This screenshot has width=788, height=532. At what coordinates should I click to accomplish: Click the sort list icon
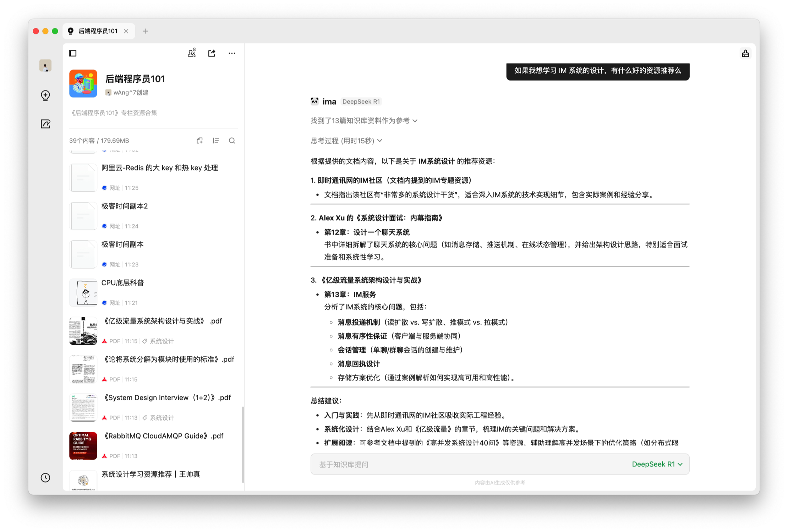point(216,141)
